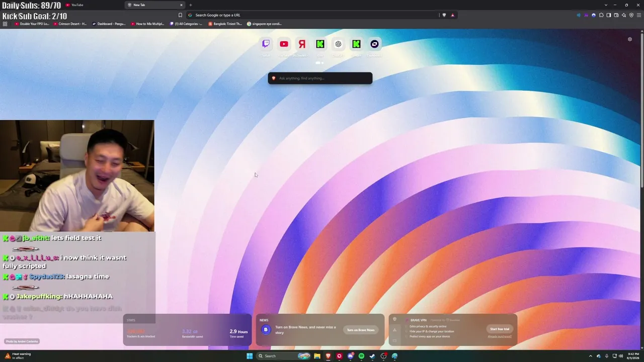This screenshot has width=644, height=362.
Task: Open Leo AI sparkle icon
Action: [624, 15]
